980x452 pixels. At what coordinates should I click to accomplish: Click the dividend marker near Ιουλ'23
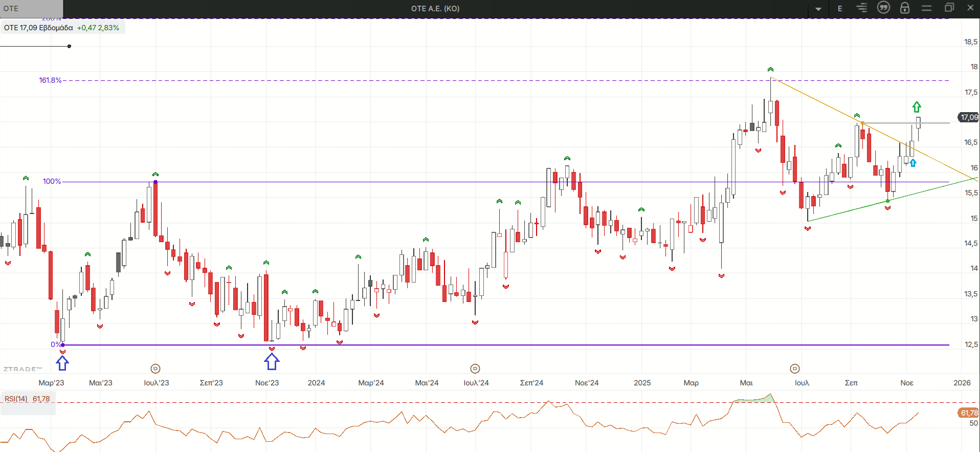pyautogui.click(x=155, y=369)
